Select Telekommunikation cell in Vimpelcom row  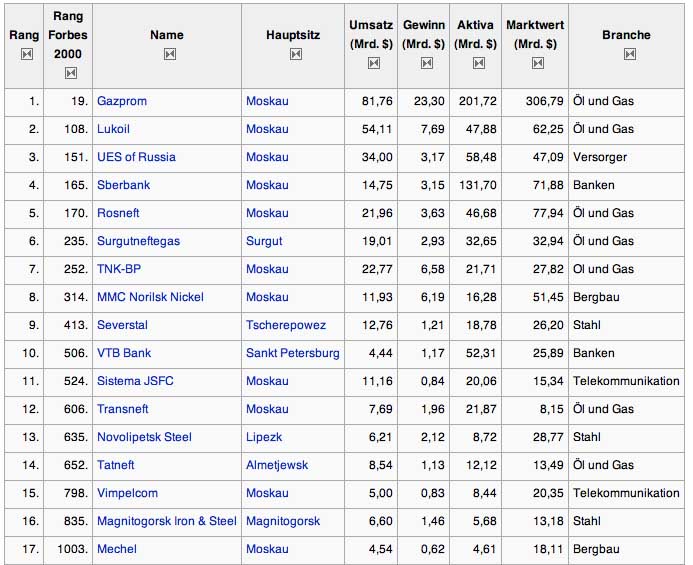click(x=626, y=493)
